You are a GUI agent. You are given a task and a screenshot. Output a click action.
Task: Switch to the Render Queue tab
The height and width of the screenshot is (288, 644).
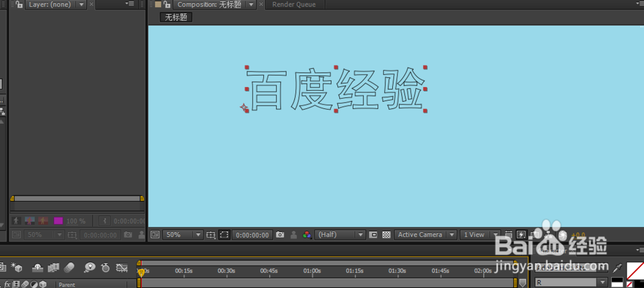294,5
